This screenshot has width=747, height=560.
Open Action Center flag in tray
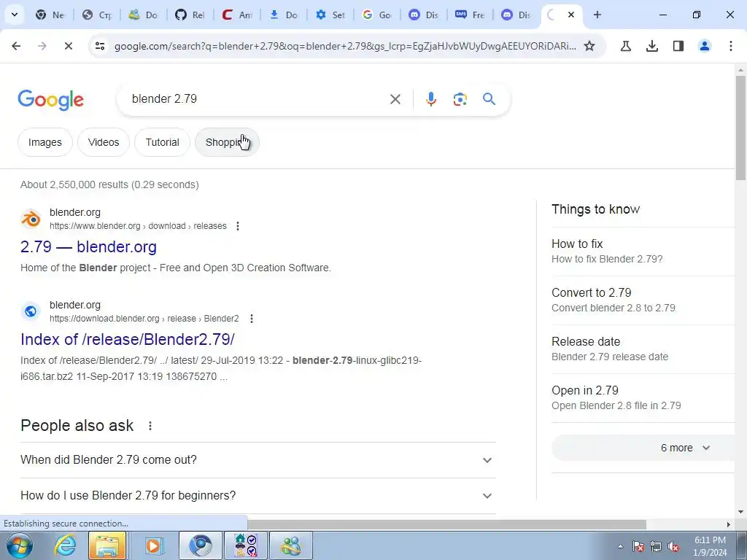tap(638, 546)
